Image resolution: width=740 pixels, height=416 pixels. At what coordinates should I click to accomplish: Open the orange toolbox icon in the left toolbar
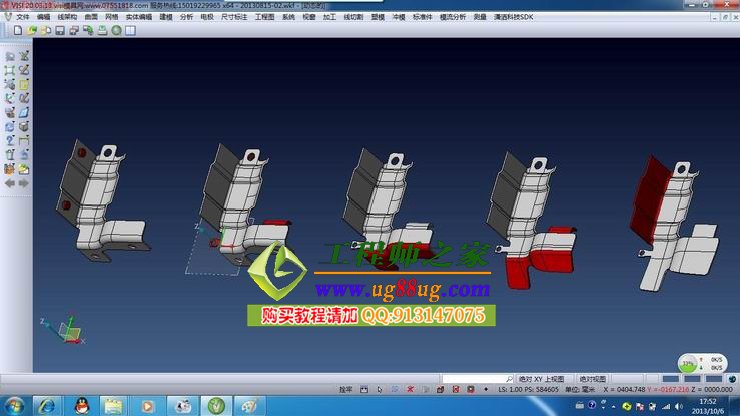[9, 169]
